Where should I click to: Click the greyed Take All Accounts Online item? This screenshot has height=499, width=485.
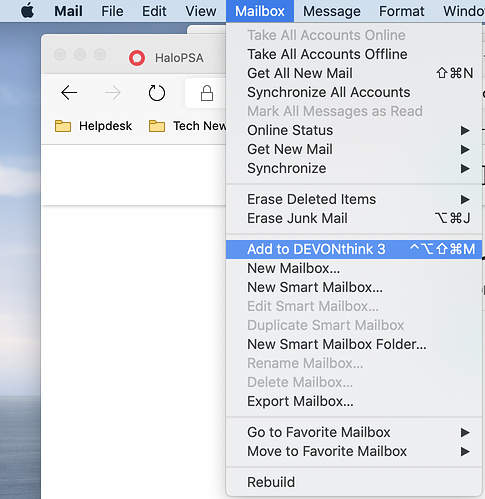[x=354, y=35]
